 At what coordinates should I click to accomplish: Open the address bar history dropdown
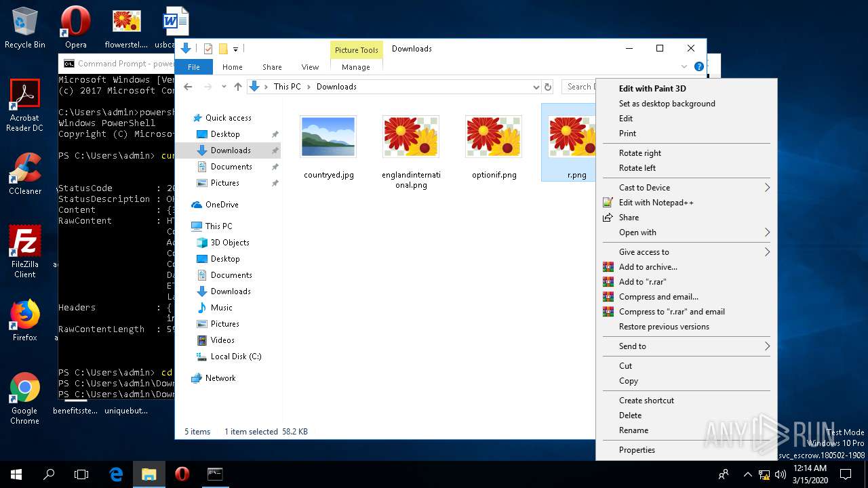536,87
